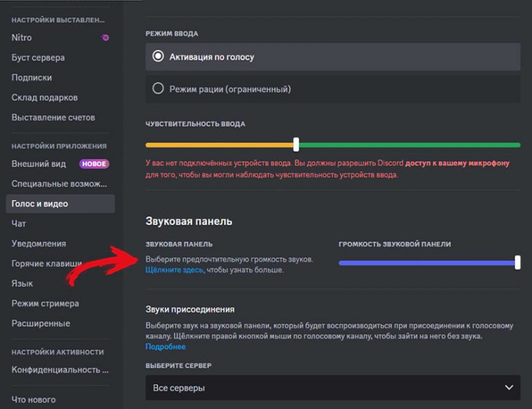Click the НОВОЕ badge next to Внешний вид

pyautogui.click(x=94, y=164)
